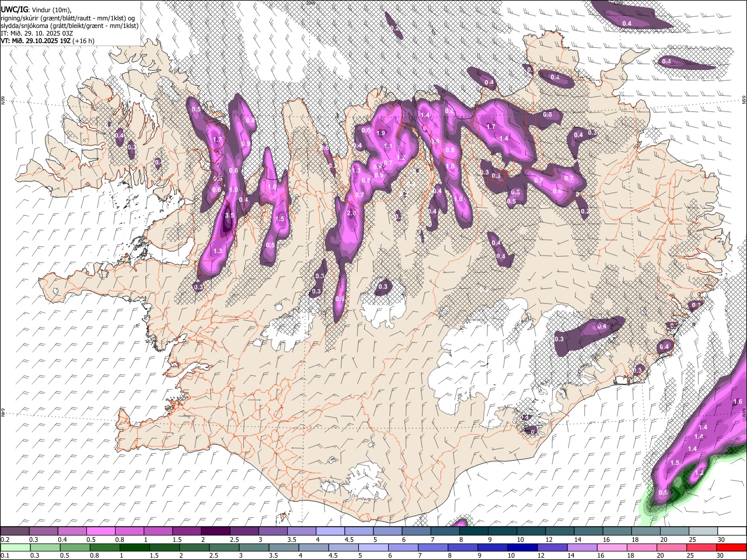Pick bright pink upper swatch between 0.5 and 0.8
747x560 pixels.
click(x=100, y=531)
